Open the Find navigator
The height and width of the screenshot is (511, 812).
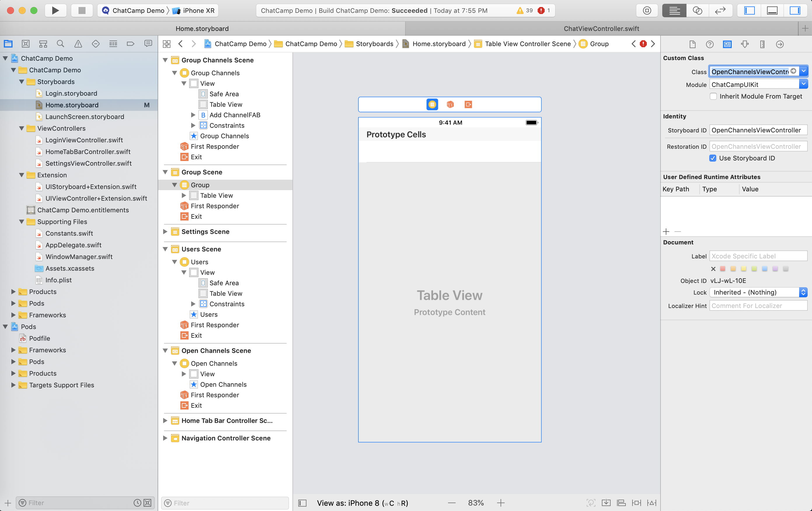point(60,44)
